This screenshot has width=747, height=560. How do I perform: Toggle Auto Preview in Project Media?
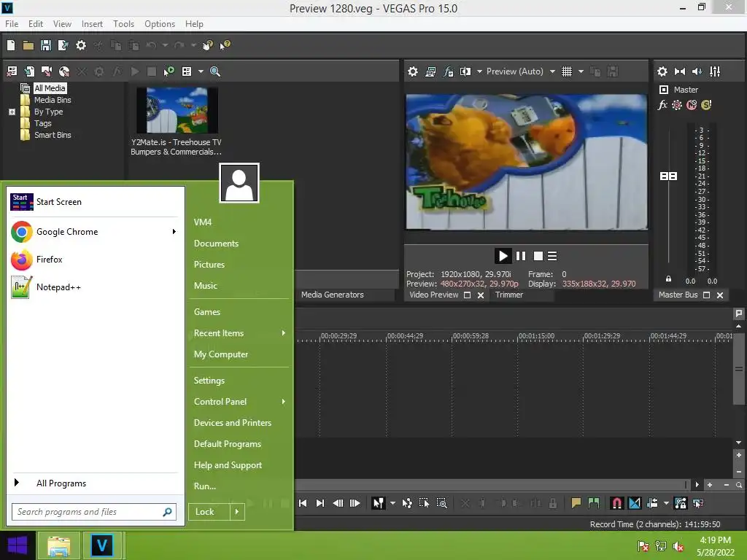[x=169, y=71]
